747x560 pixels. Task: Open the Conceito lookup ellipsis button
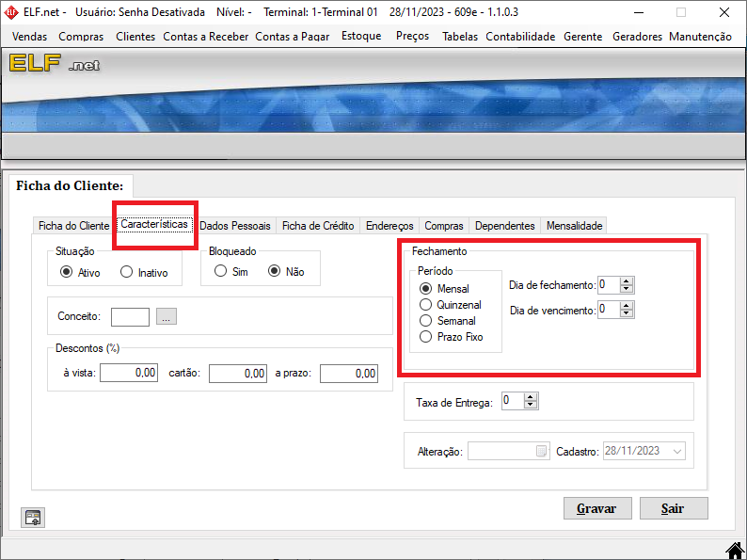point(167,316)
